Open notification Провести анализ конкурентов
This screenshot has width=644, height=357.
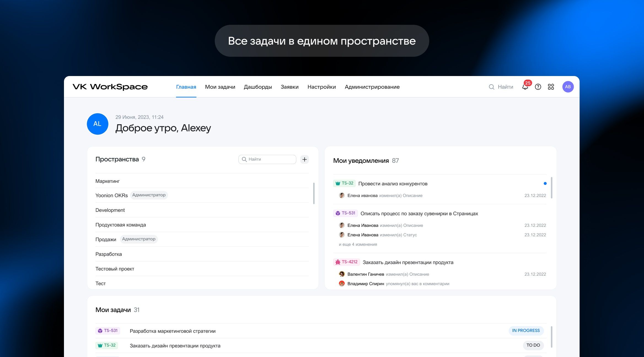(393, 184)
